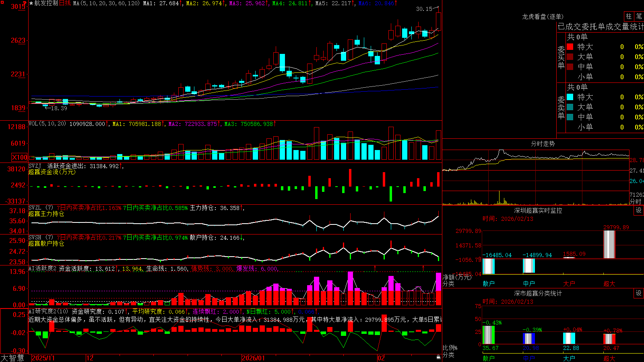Click the 龙虎看盘(逐单) panel title
Viewport: 644px width, 362px height.
coord(543,16)
